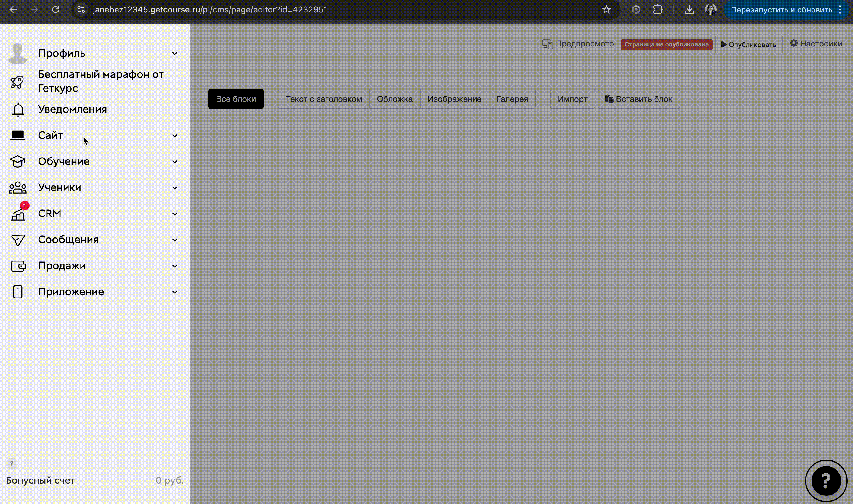The image size is (853, 504).
Task: Click the phone Приложение icon
Action: (x=18, y=292)
